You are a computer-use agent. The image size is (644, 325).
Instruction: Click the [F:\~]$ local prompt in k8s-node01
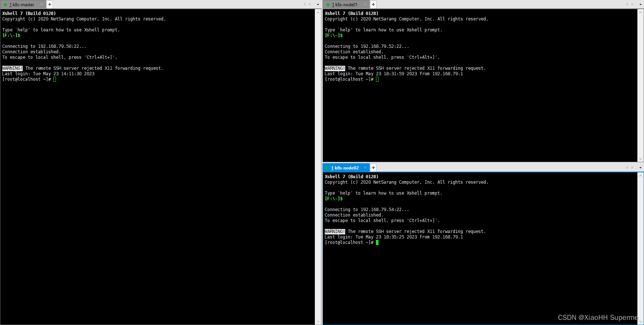(334, 35)
